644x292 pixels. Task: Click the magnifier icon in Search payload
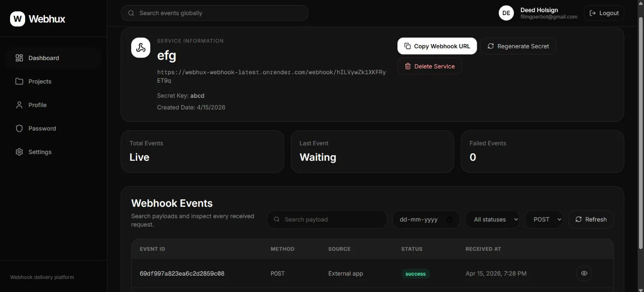(277, 219)
